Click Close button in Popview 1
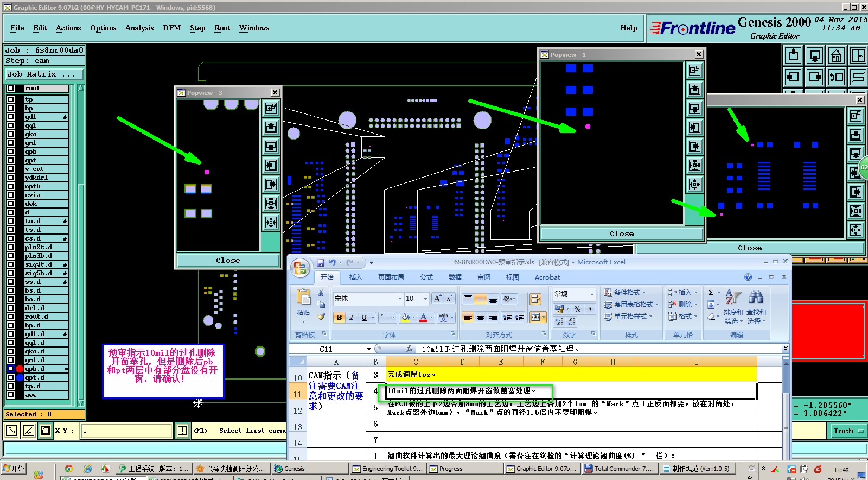The height and width of the screenshot is (480, 868). (x=622, y=234)
